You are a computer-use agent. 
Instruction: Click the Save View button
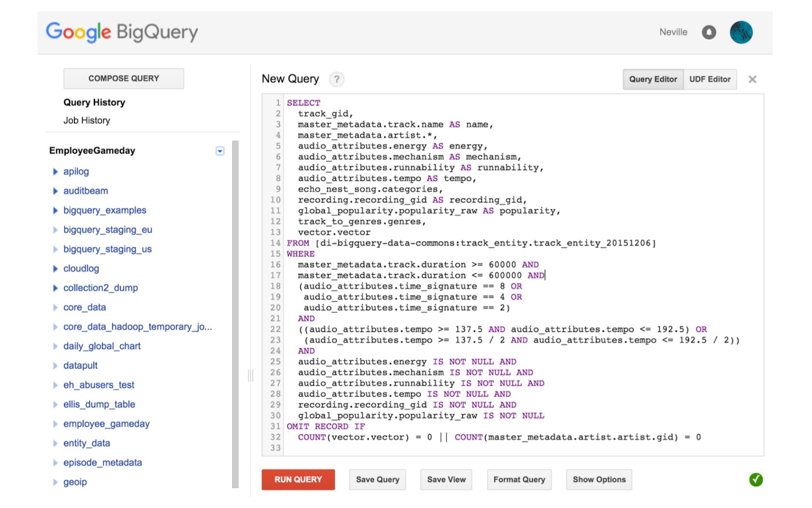[446, 479]
